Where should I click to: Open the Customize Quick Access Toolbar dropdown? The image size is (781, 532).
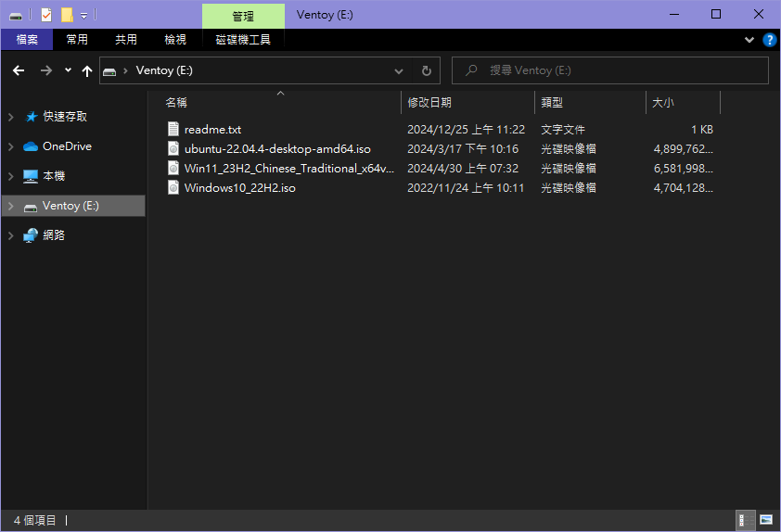(84, 16)
